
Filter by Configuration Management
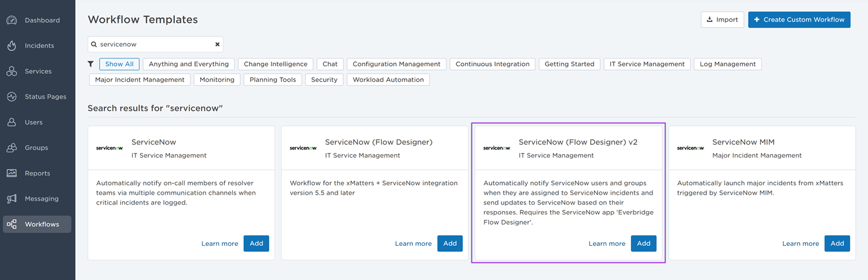[397, 64]
